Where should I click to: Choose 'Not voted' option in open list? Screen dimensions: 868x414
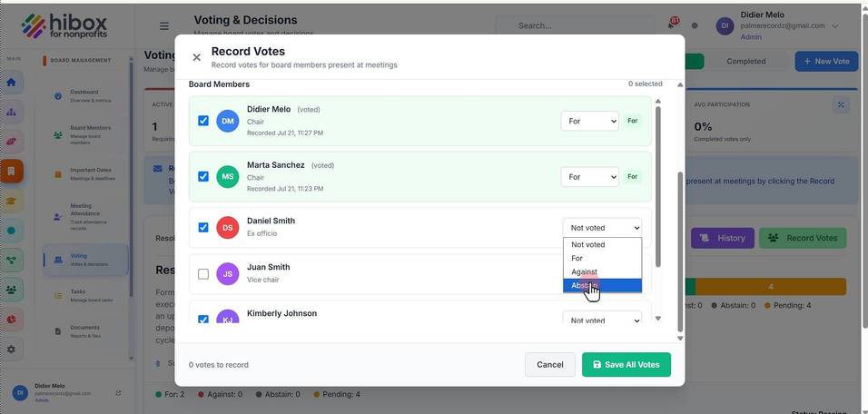[602, 244]
